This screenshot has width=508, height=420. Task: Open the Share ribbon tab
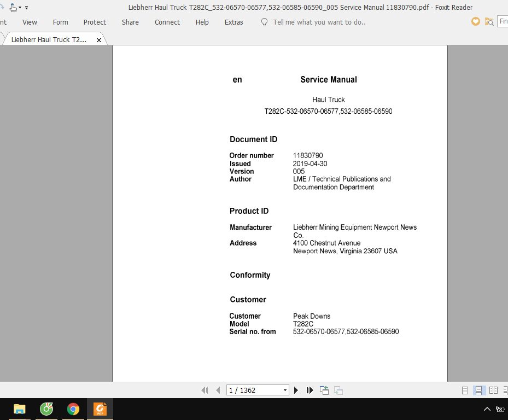tap(130, 22)
